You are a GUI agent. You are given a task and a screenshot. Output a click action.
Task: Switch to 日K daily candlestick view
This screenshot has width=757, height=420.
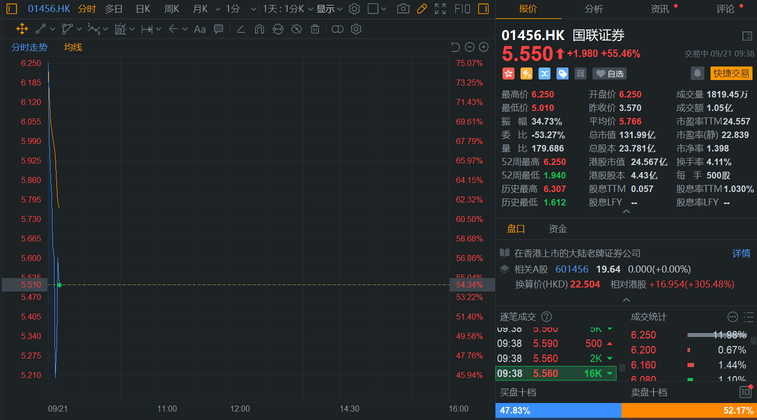(x=142, y=9)
